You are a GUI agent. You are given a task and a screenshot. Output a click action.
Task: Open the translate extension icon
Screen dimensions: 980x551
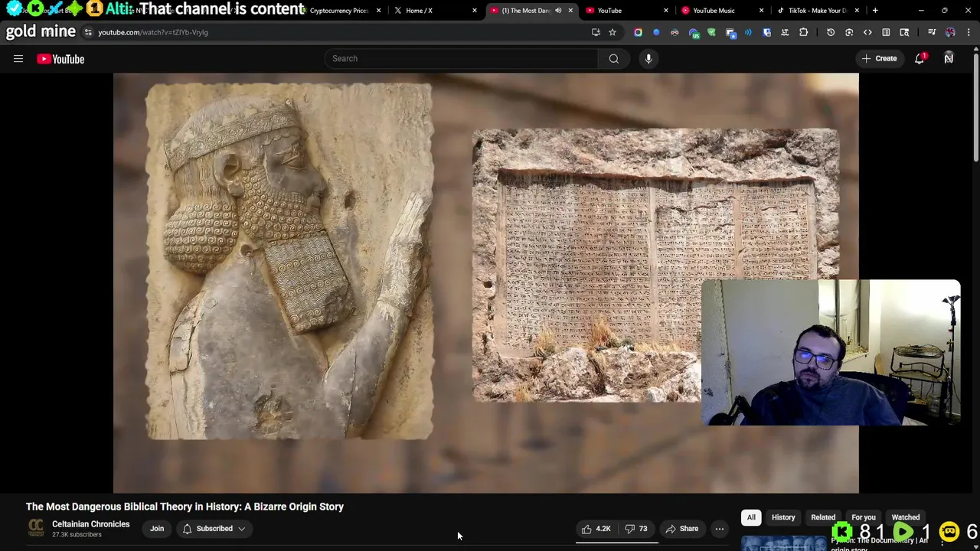click(785, 32)
